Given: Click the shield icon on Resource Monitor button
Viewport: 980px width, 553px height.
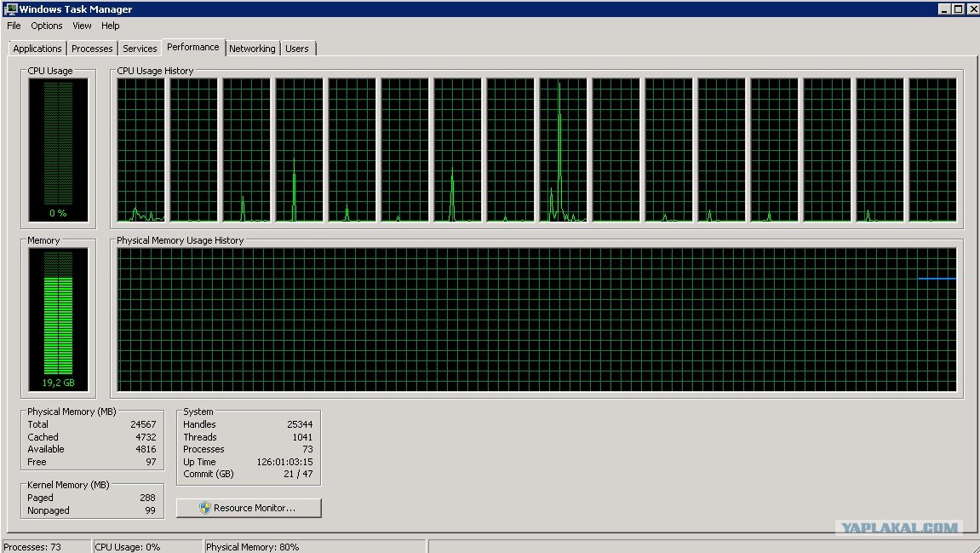Looking at the screenshot, I should point(205,508).
